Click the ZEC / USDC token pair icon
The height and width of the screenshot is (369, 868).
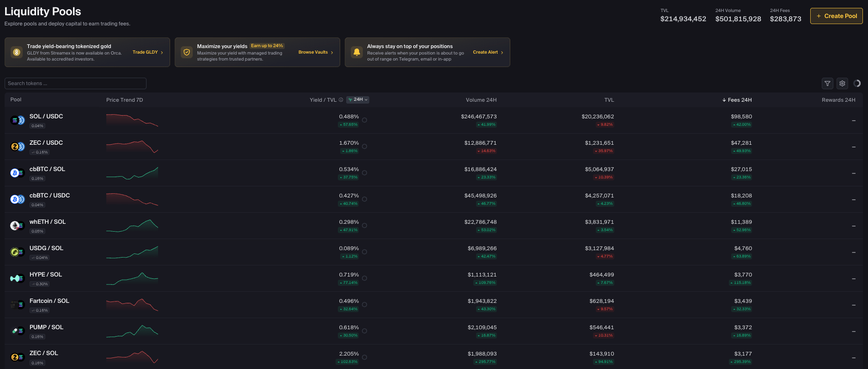[x=17, y=147]
